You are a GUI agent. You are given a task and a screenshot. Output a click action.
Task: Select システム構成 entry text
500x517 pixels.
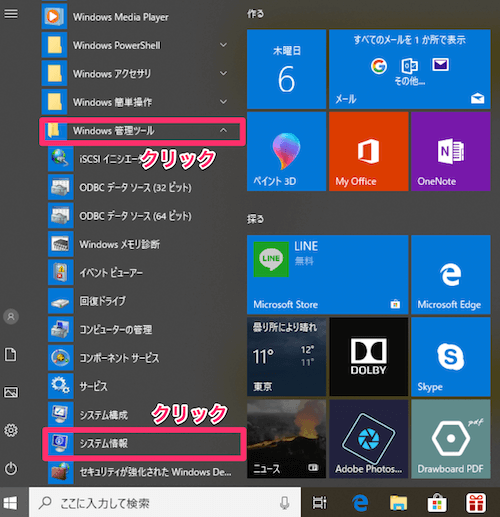104,415
